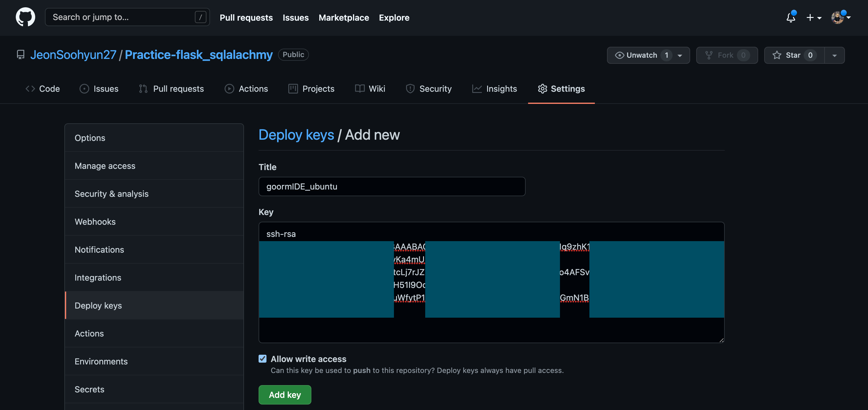This screenshot has width=868, height=410.
Task: Select Options in the settings sidebar
Action: [154, 138]
